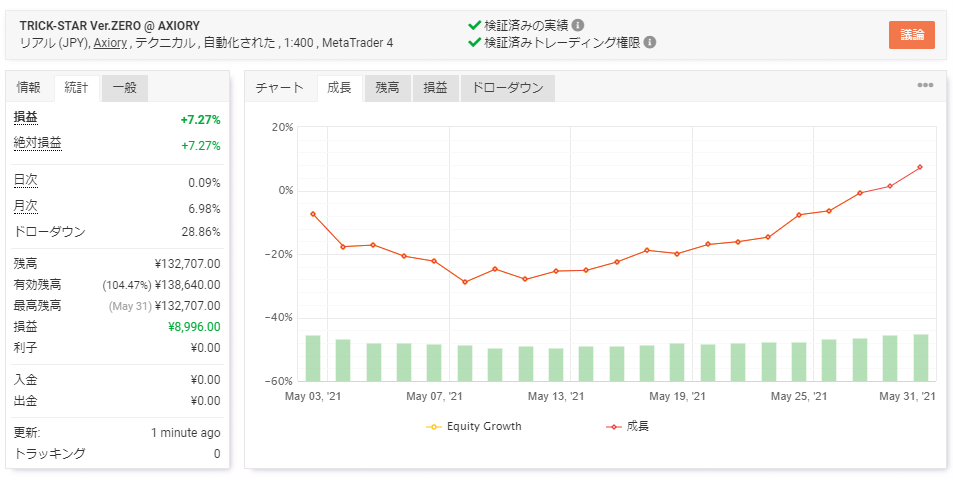Select the 損益 chart tab
This screenshot has width=953, height=480.
[435, 88]
